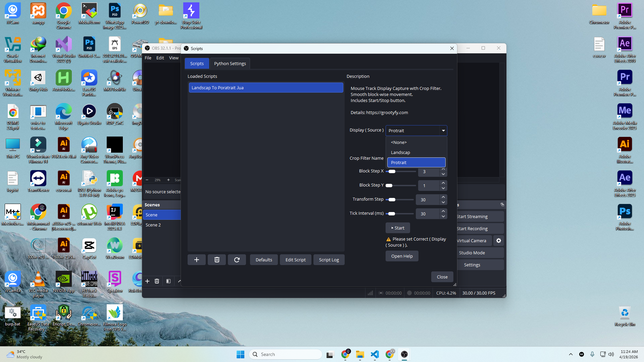
Task: Click the add scene plus icon
Action: pyautogui.click(x=147, y=281)
